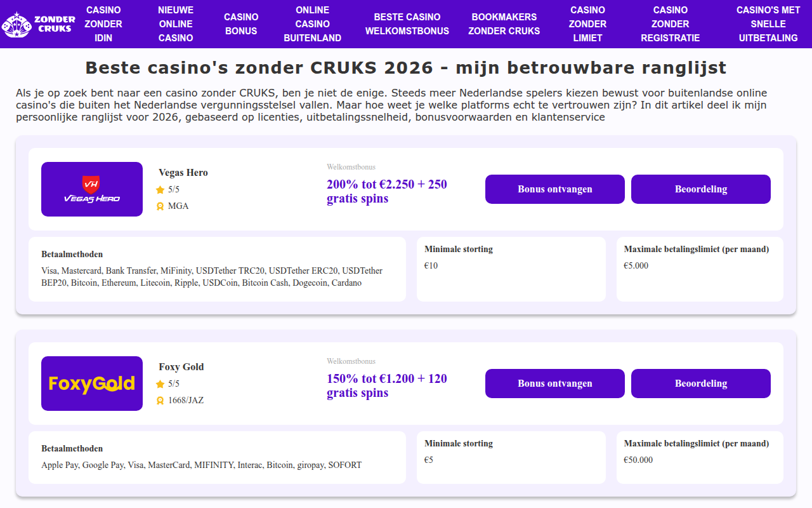Click the 1668/JAZ license badge icon

[160, 400]
